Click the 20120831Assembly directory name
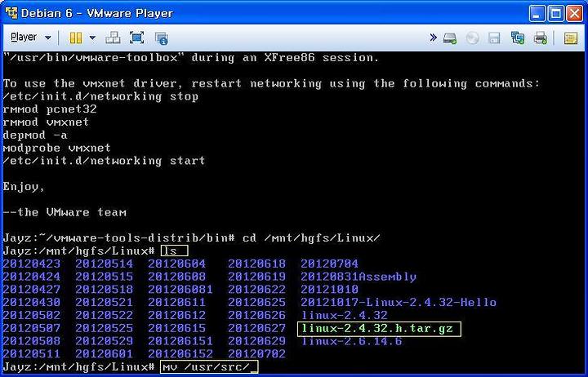The image size is (588, 377). pyautogui.click(x=359, y=277)
